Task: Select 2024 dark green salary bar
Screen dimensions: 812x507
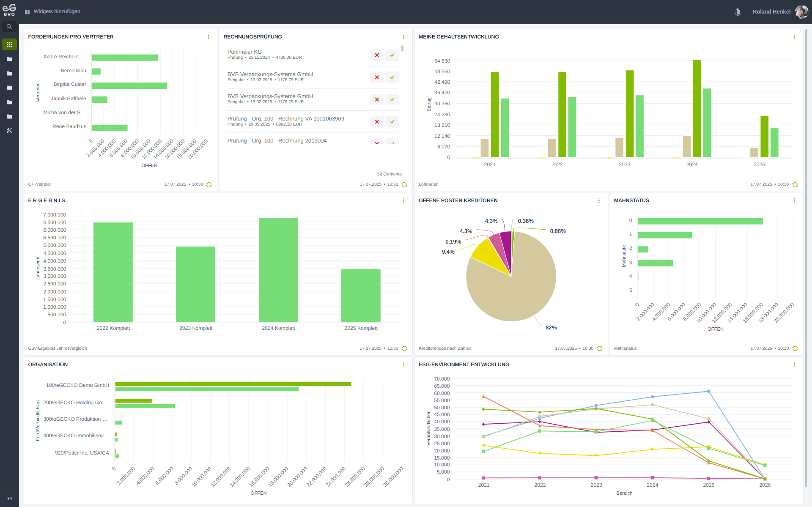Action: pos(697,109)
